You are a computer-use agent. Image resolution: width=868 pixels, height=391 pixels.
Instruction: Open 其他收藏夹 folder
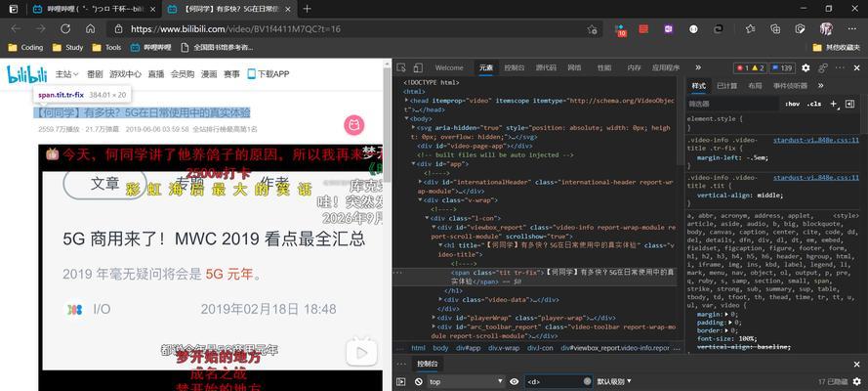pos(837,48)
